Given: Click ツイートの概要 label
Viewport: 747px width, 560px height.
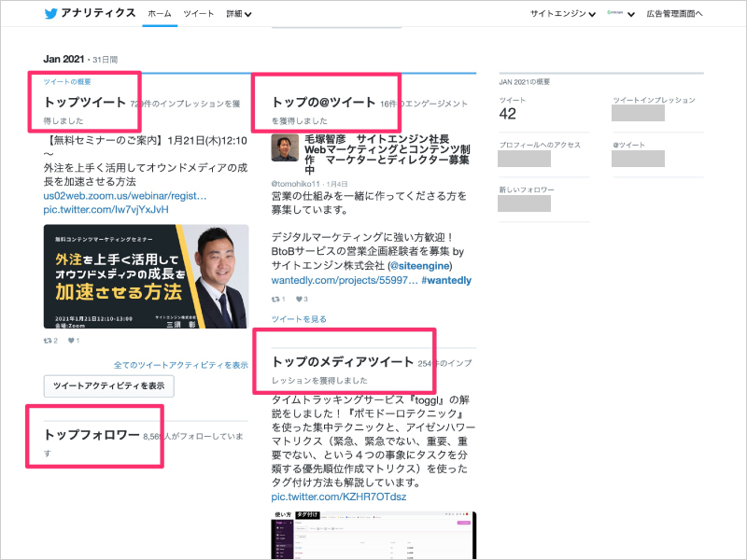Looking at the screenshot, I should pos(67,82).
